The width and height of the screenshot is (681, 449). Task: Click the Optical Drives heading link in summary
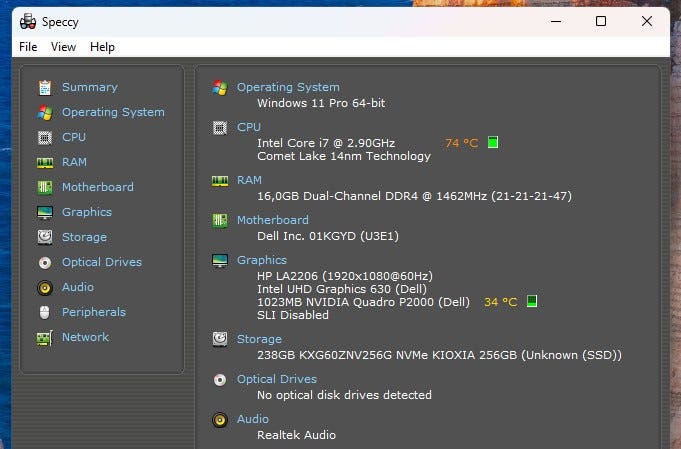(x=277, y=379)
